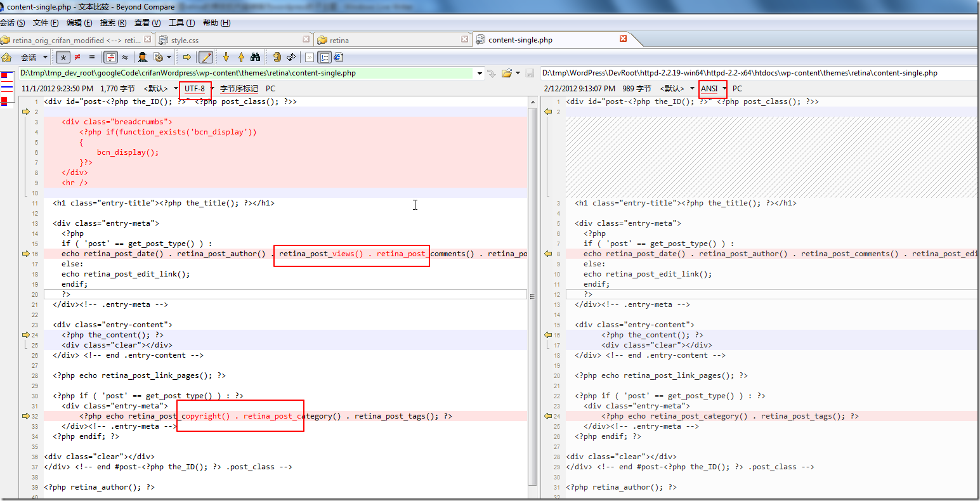The width and height of the screenshot is (980, 501).
Task: Toggle Show Same (=) filter
Action: point(92,57)
